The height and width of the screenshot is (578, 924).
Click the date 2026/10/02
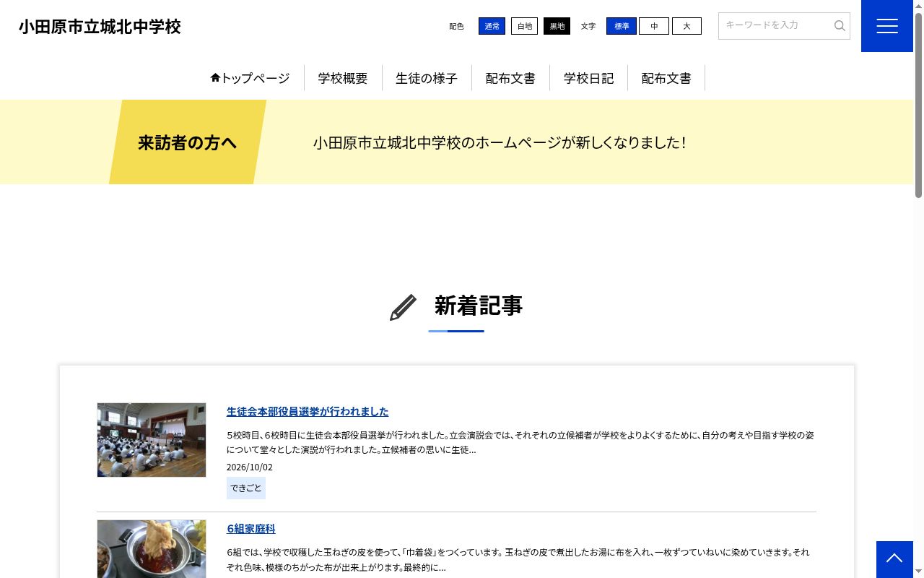[250, 467]
